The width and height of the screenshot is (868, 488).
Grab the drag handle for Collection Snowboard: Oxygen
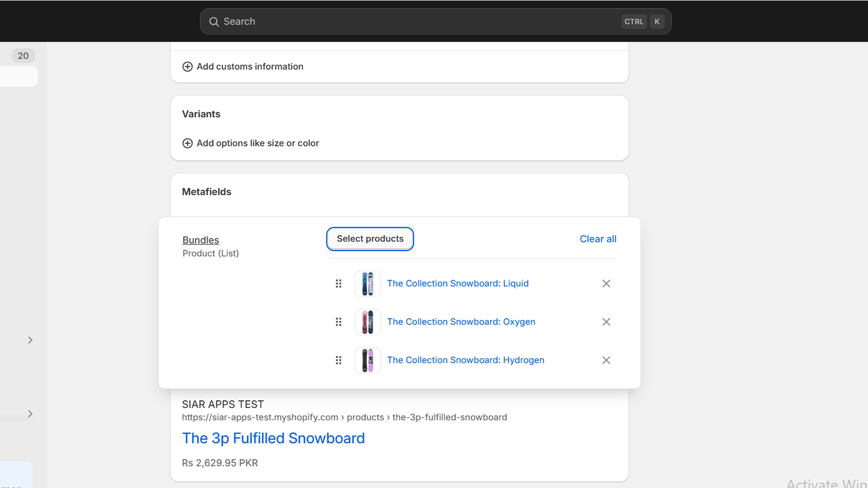tap(339, 322)
